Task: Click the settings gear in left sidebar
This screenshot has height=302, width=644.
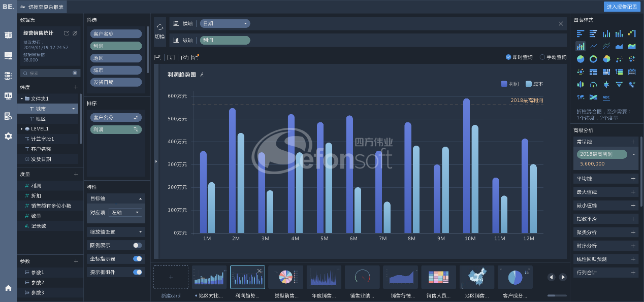Action: tap(8, 136)
